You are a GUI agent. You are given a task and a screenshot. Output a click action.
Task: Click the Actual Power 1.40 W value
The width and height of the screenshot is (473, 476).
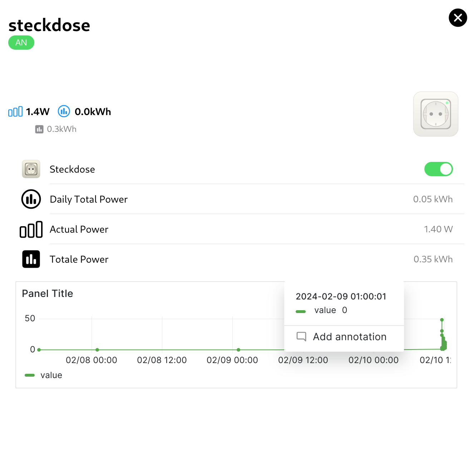(x=438, y=229)
